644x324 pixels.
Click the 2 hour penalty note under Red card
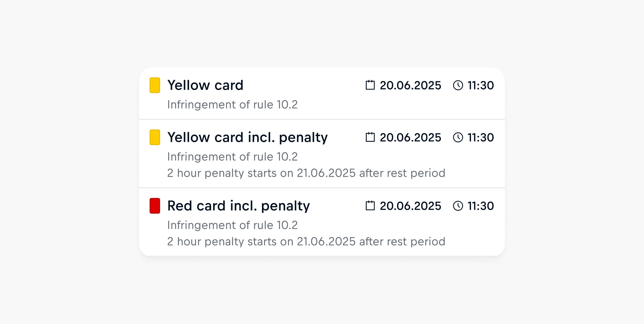point(306,242)
